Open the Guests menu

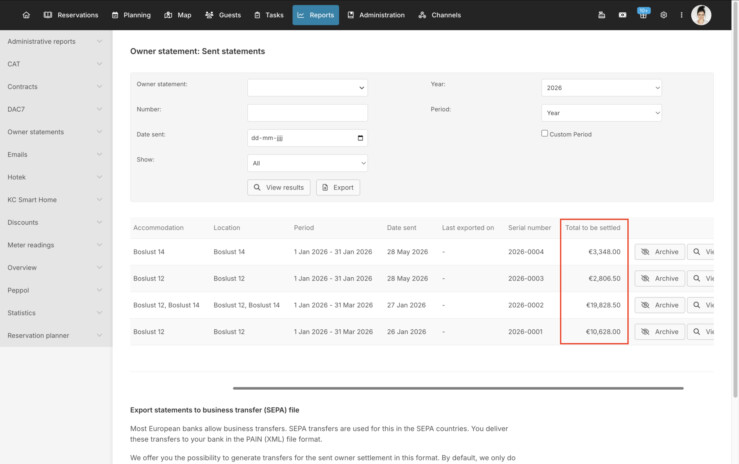point(223,15)
